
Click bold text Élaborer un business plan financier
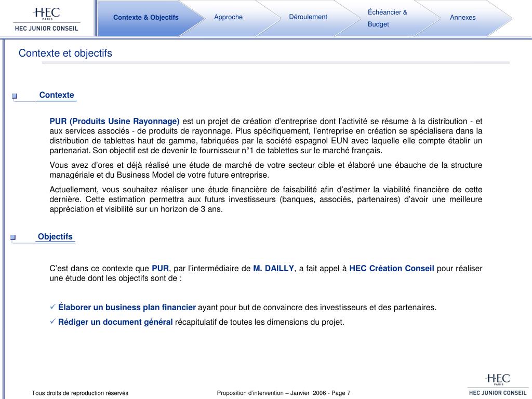click(127, 308)
